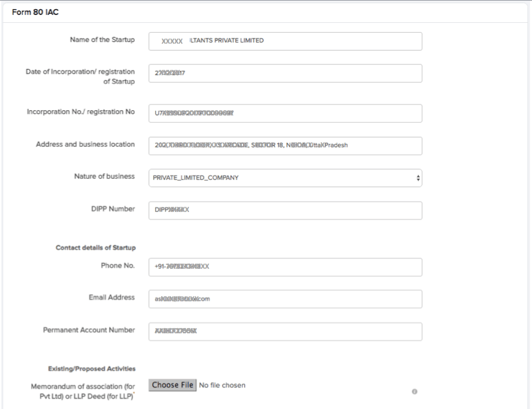Click the 'Name of the Startup' label
The image size is (532, 409).
click(x=101, y=40)
